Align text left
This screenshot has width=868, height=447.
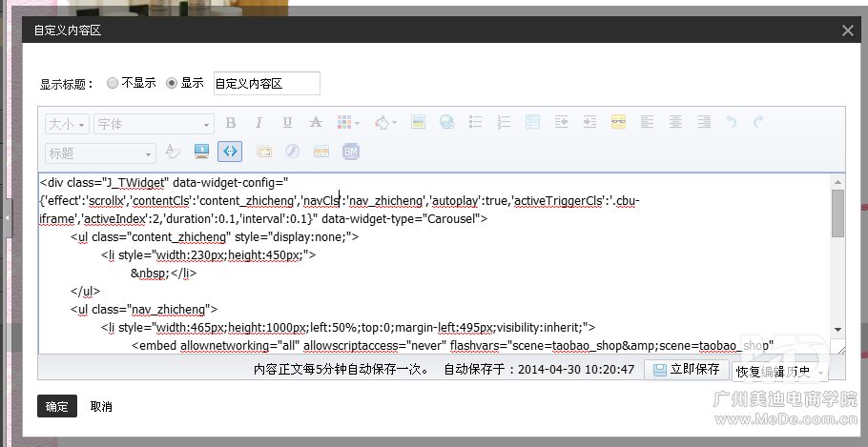pyautogui.click(x=647, y=123)
